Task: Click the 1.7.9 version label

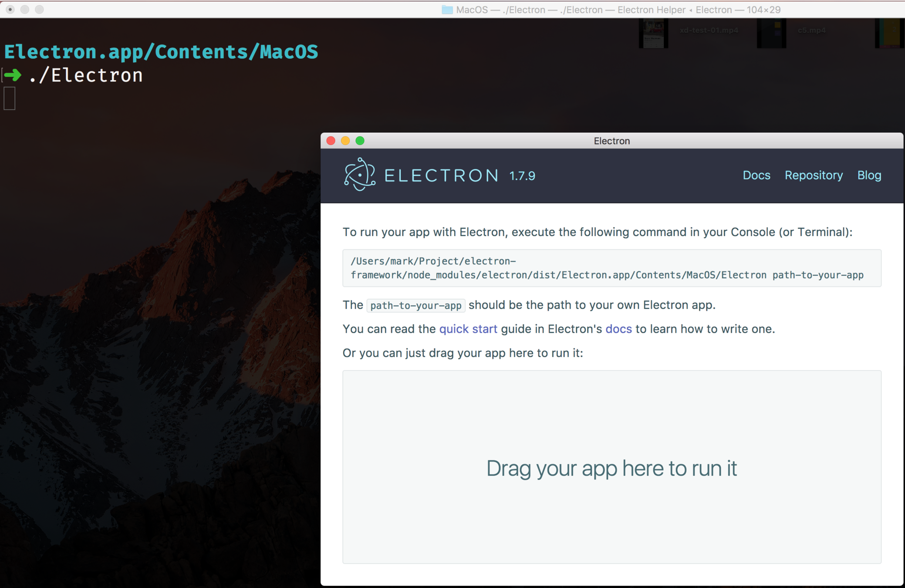Action: tap(522, 176)
